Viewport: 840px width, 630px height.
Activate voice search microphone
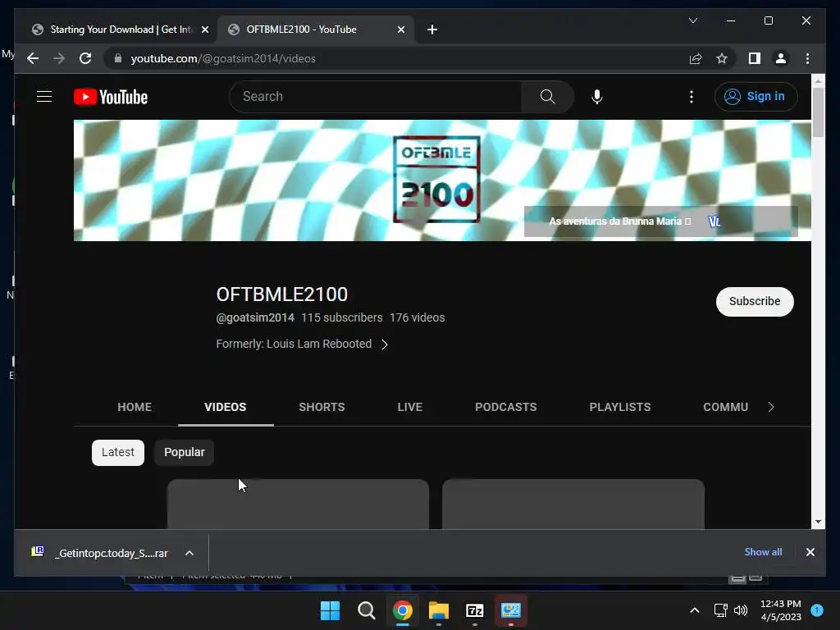[x=597, y=97]
